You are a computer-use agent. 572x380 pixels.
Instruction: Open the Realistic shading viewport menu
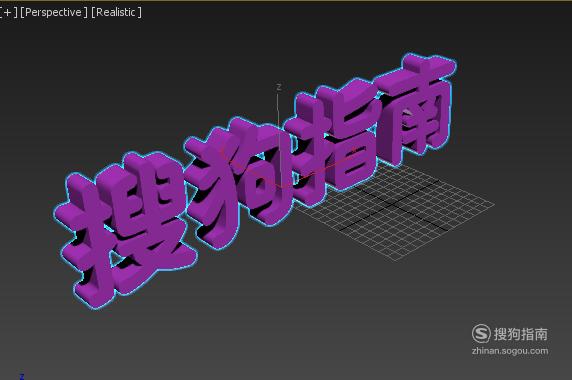[x=116, y=12]
